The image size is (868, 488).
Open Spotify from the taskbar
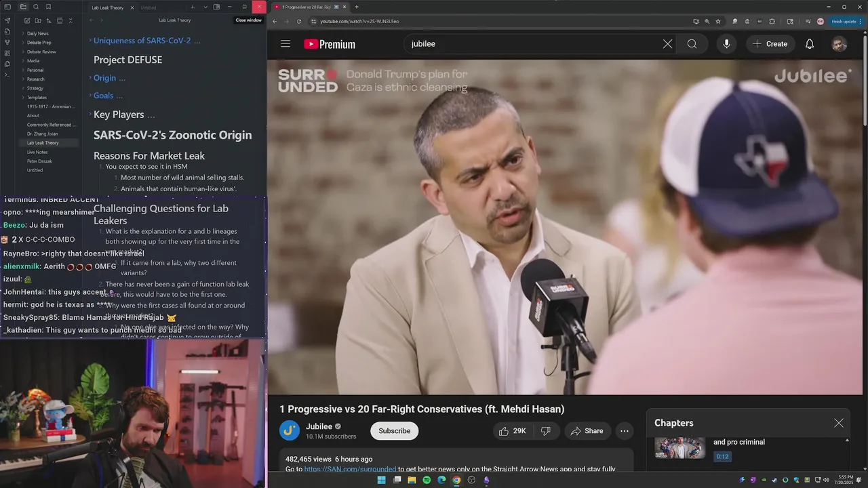tap(427, 480)
